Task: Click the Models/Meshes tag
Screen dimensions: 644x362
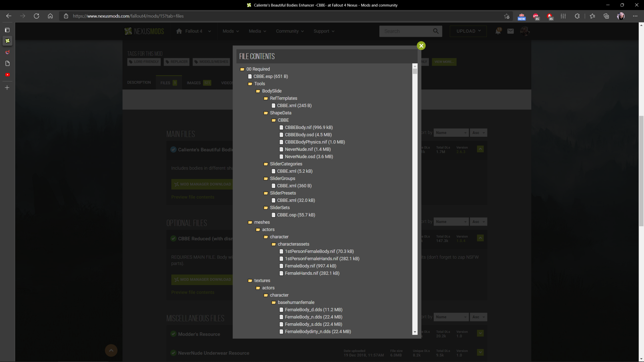Action: 212,62
